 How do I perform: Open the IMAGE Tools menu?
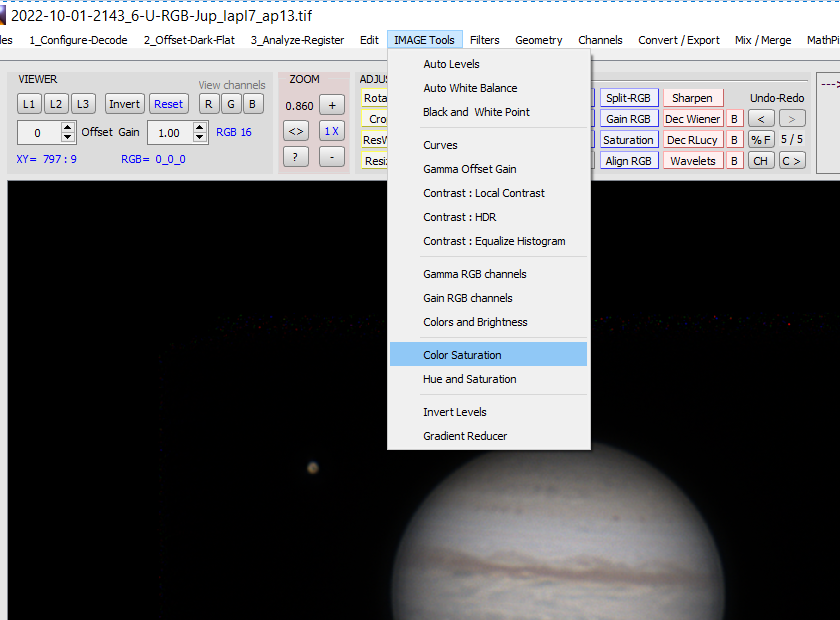[x=424, y=40]
